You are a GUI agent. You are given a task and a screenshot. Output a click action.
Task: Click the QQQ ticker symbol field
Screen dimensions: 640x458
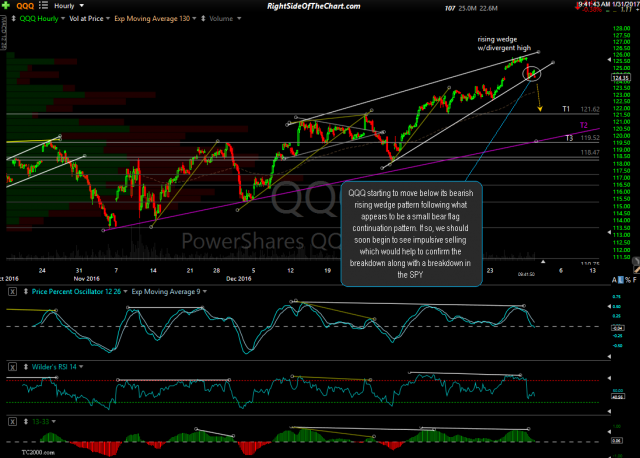pyautogui.click(x=25, y=6)
